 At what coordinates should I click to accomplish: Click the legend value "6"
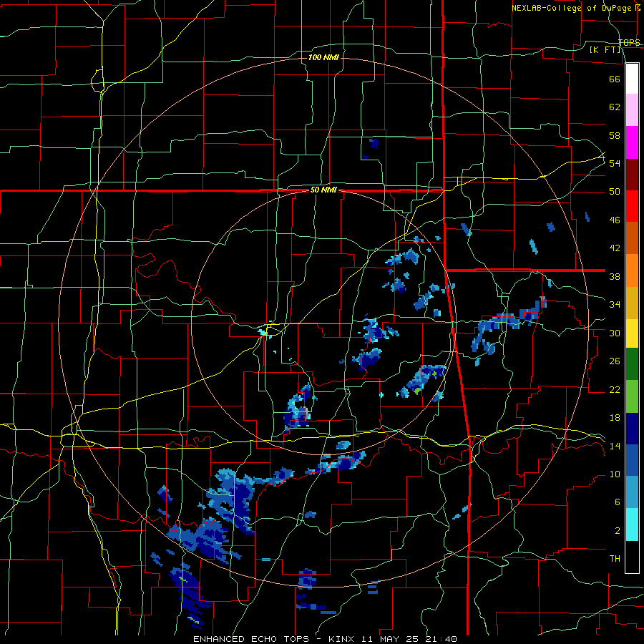(x=618, y=502)
